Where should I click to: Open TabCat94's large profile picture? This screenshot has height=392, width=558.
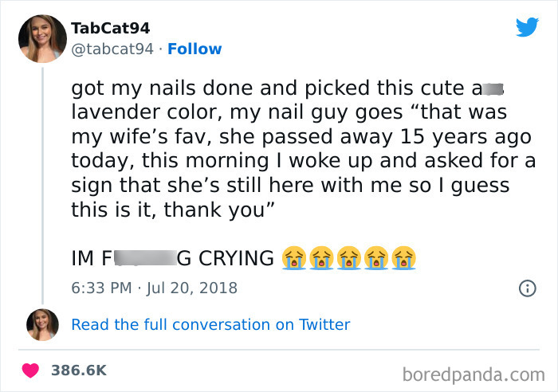coord(41,37)
